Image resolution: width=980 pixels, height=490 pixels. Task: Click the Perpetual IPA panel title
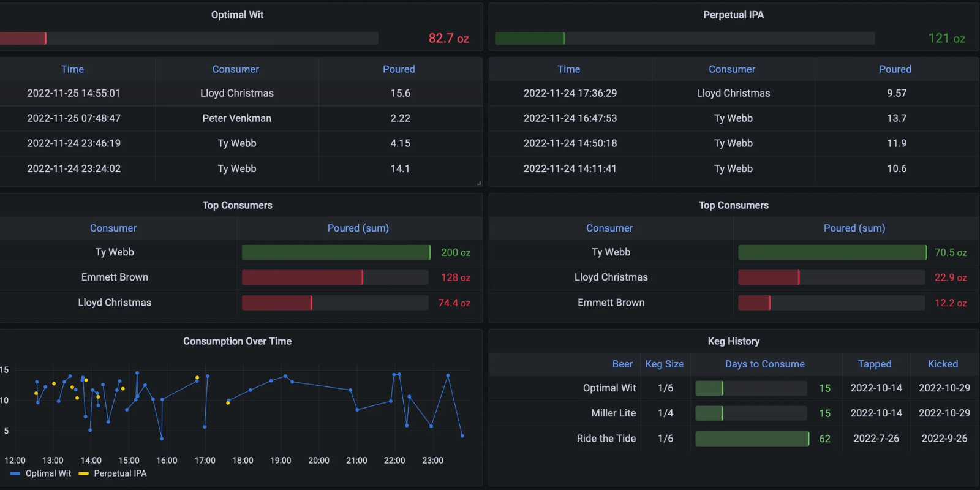(x=733, y=15)
